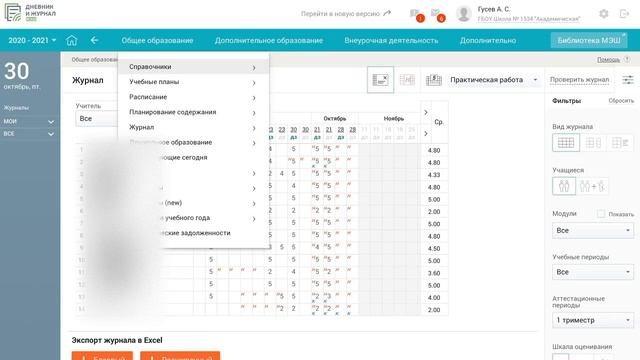The width and height of the screenshot is (640, 360).
Task: Click the first orange Excel export button
Action: [102, 356]
